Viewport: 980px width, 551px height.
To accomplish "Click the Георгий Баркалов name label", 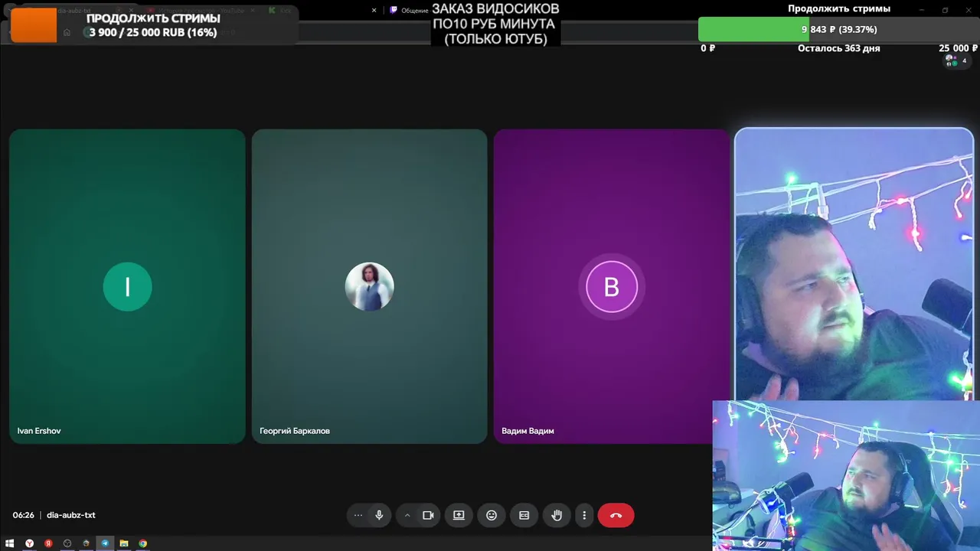I will pos(295,431).
